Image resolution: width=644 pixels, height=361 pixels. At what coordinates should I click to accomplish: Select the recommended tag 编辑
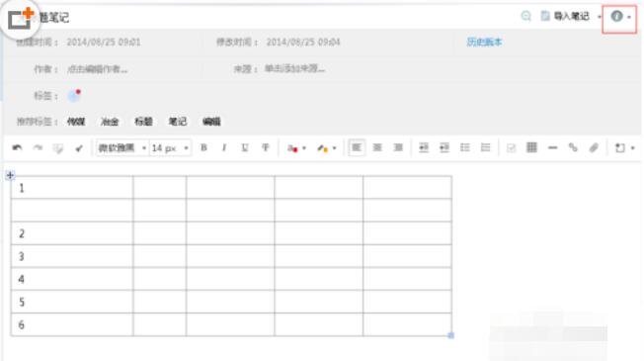pyautogui.click(x=211, y=122)
